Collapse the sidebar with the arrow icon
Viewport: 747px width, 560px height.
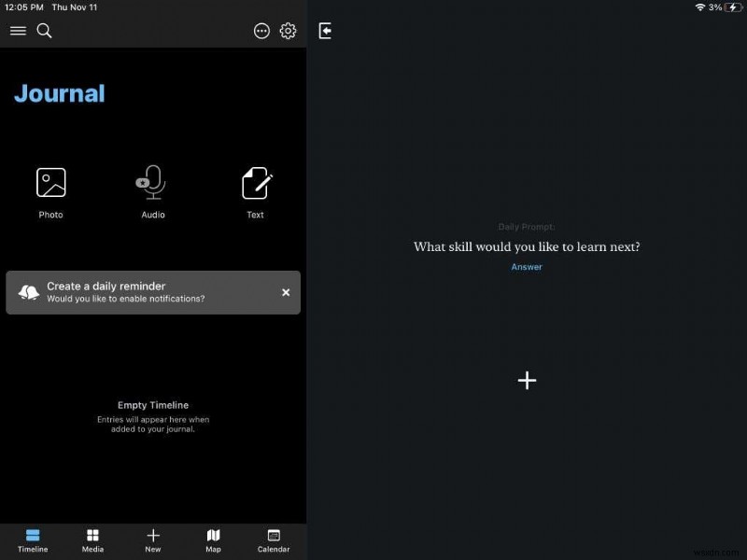325,31
